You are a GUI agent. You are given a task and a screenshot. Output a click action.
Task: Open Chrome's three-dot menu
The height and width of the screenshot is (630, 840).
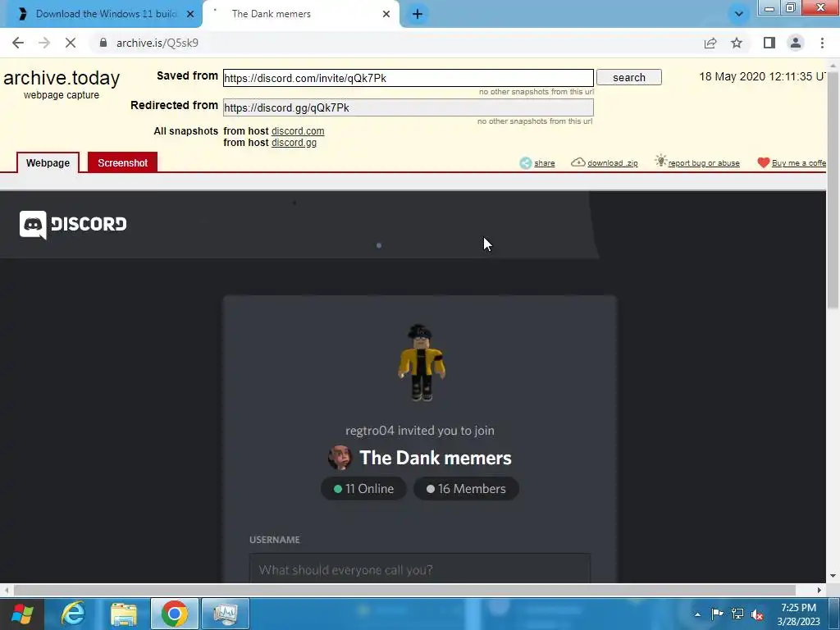point(822,43)
